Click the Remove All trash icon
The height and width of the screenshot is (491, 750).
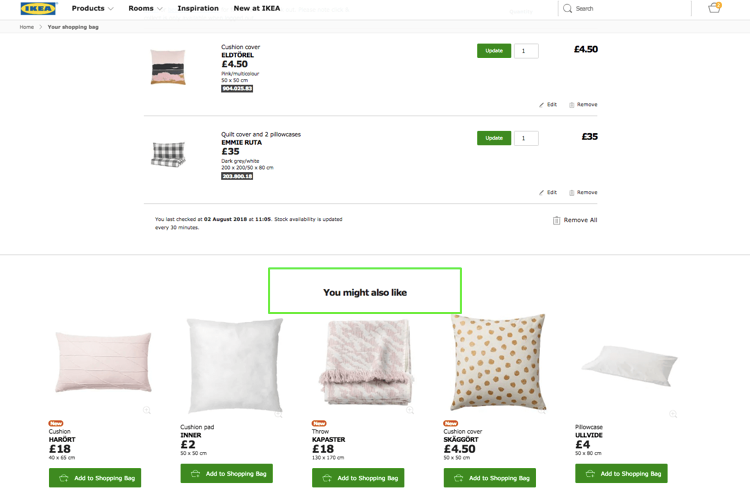[x=556, y=220]
